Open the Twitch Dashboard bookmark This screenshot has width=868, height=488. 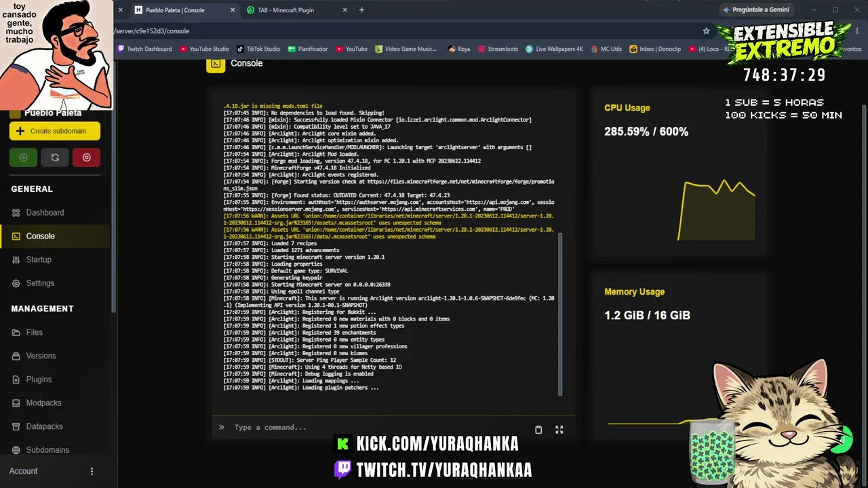144,49
